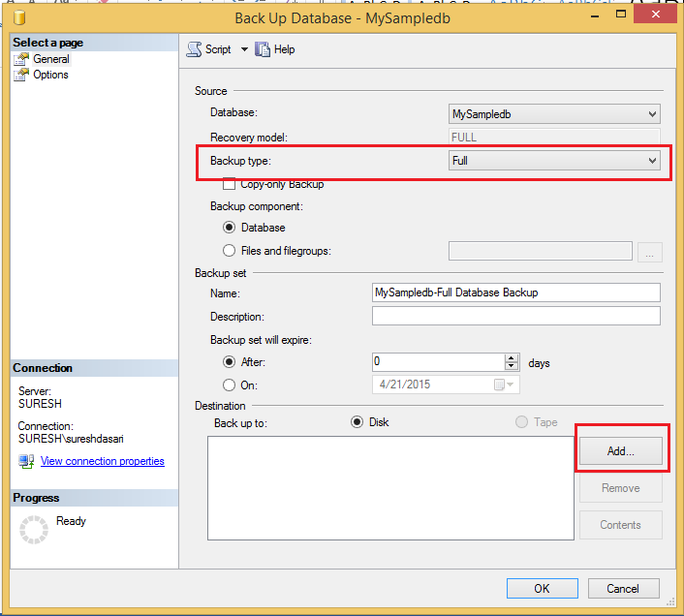Click the database cylinder title bar icon
Viewport: 684px width, 616px height.
[x=19, y=17]
